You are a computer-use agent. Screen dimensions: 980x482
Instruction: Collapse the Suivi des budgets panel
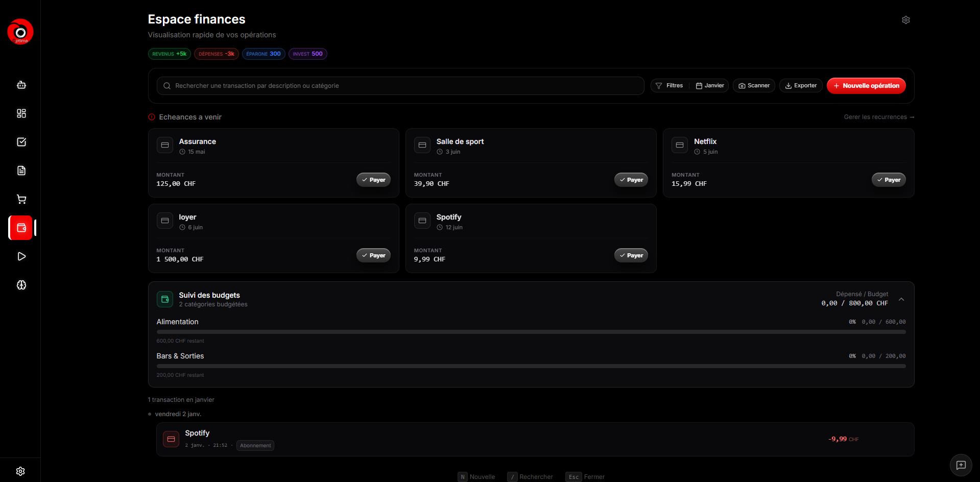tap(901, 299)
